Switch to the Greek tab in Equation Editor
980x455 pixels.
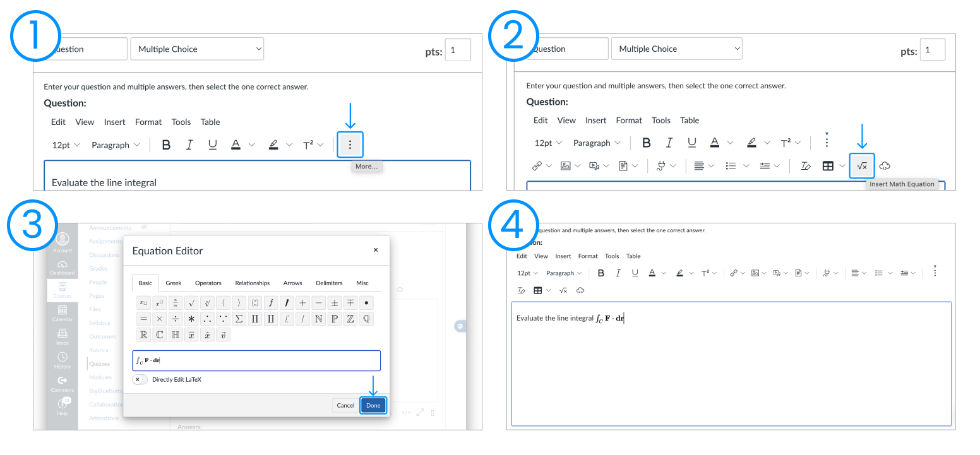tap(173, 283)
